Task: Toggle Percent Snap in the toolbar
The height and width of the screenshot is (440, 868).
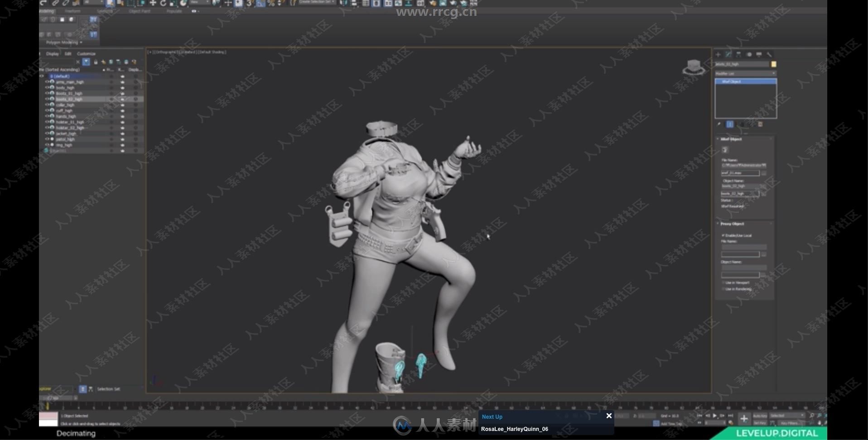Action: 271,3
